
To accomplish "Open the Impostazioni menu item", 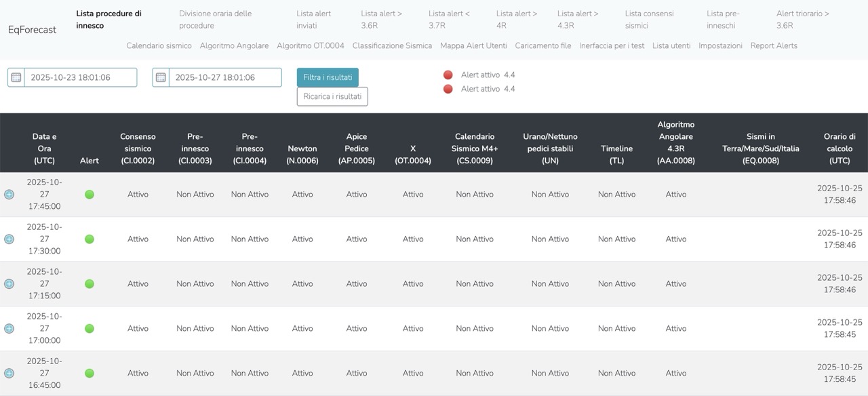I will (720, 45).
